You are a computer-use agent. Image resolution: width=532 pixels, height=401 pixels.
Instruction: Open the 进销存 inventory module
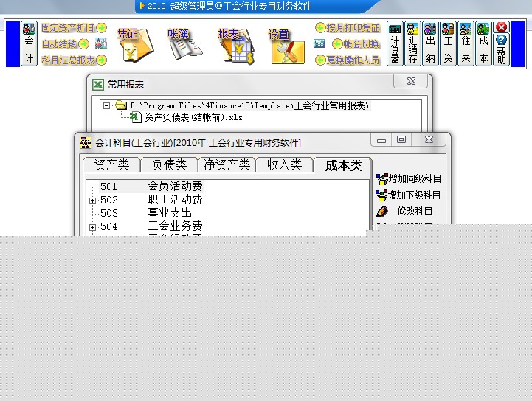[x=412, y=44]
